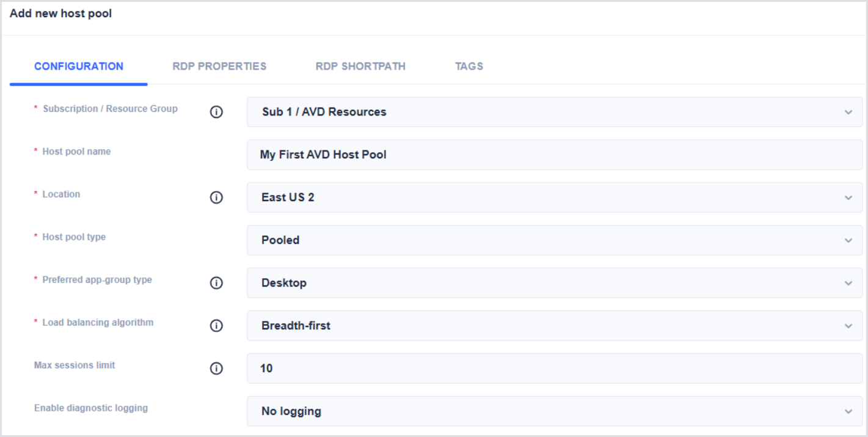Open the No logging diagnostic dropdown
868x437 pixels.
pyautogui.click(x=554, y=411)
